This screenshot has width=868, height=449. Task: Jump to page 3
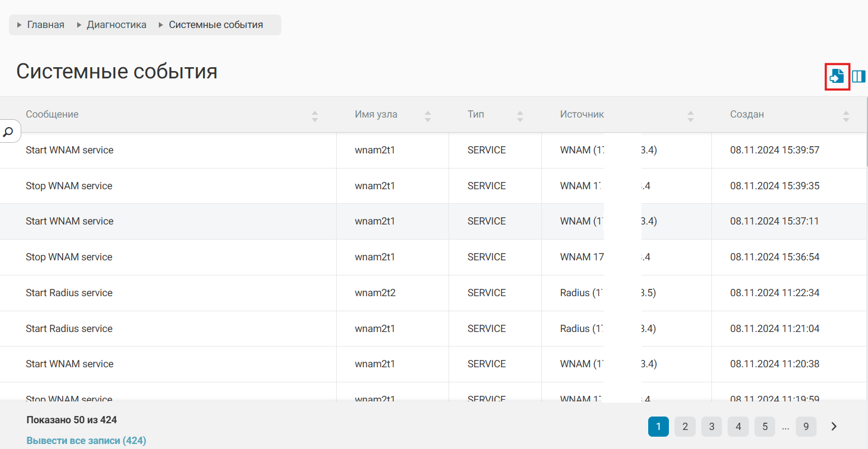click(x=711, y=427)
